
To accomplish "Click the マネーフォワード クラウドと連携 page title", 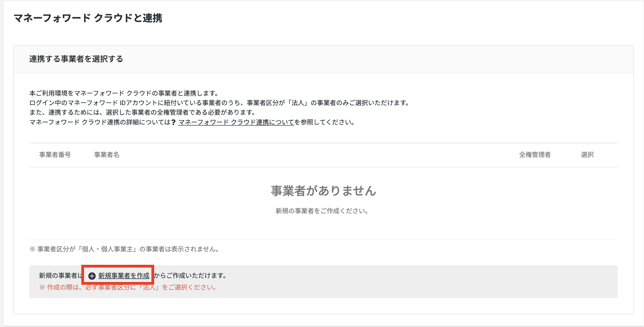I will click(88, 18).
